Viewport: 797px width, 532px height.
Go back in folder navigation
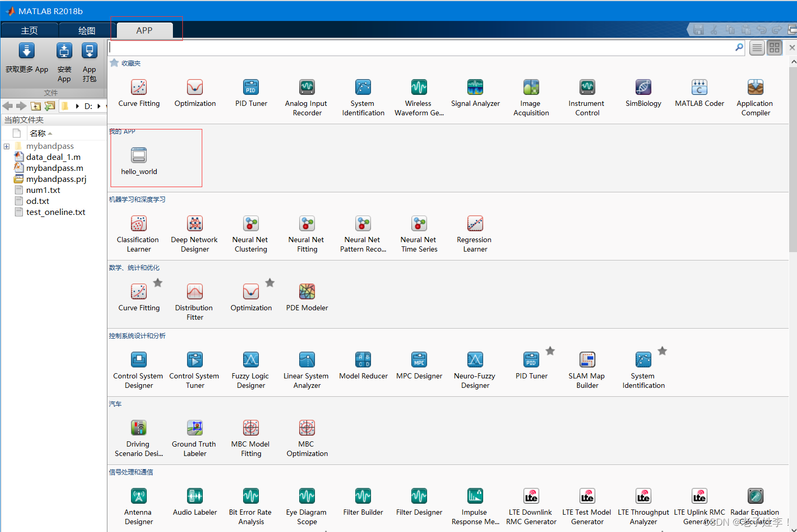click(x=8, y=106)
